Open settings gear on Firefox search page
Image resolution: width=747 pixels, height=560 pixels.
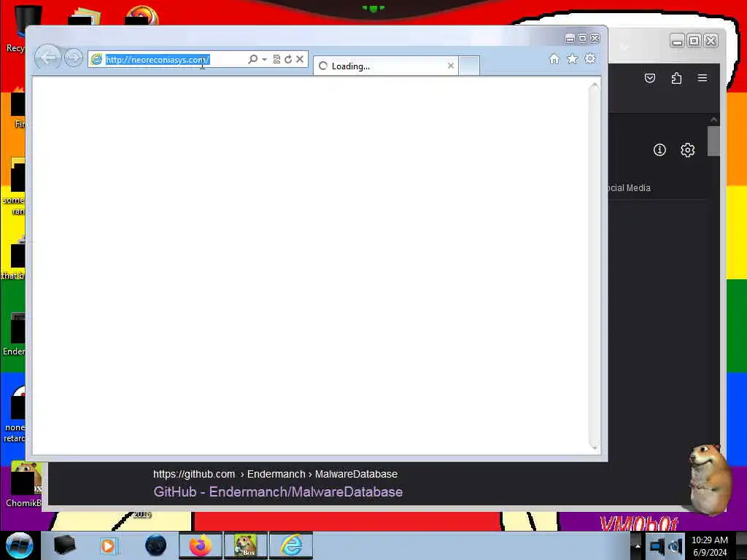pos(687,150)
